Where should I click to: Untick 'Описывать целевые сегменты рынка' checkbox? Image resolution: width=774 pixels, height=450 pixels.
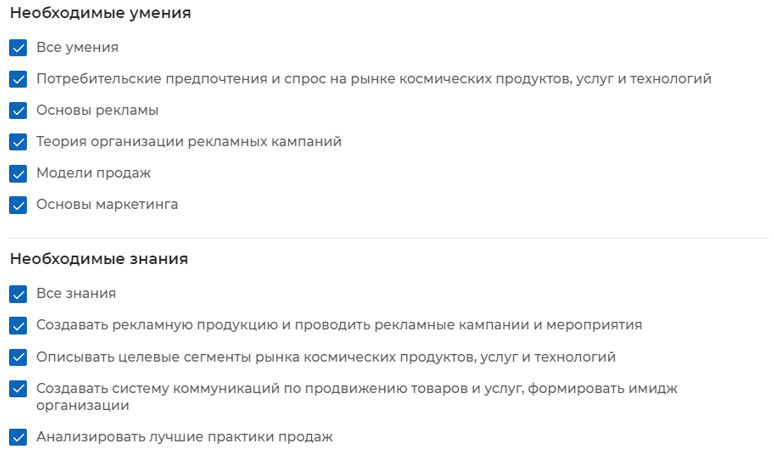point(18,357)
